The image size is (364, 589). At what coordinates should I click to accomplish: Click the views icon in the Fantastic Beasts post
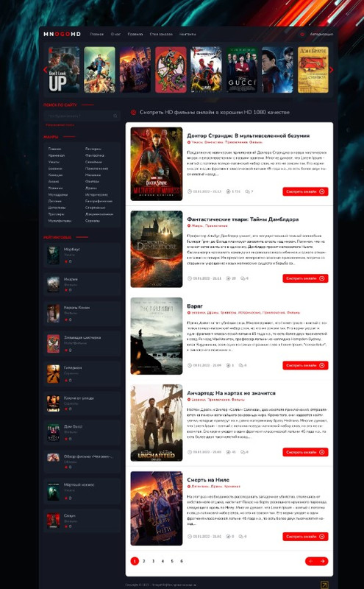pos(228,278)
